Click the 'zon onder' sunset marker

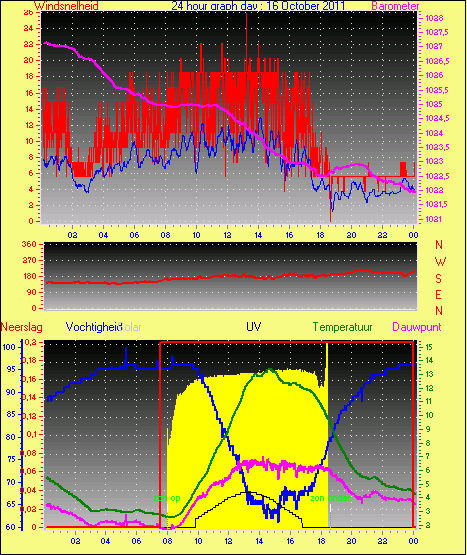pyautogui.click(x=331, y=498)
